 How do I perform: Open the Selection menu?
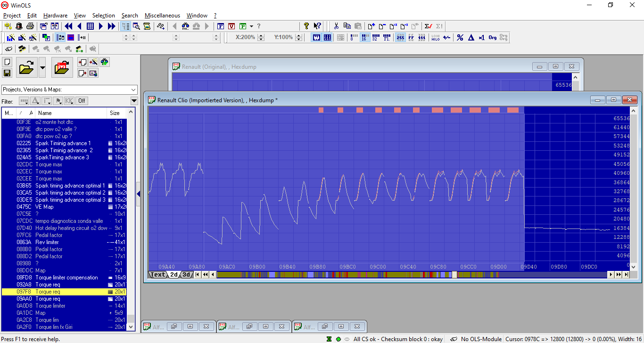tap(104, 16)
